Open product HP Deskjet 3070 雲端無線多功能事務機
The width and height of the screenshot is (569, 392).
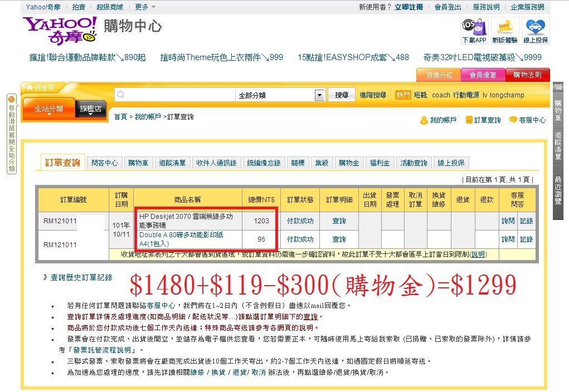click(x=186, y=221)
